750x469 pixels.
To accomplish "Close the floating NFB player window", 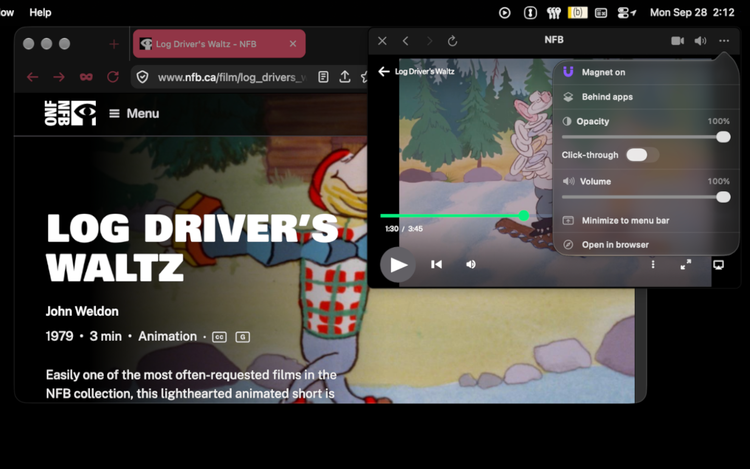I will point(382,41).
